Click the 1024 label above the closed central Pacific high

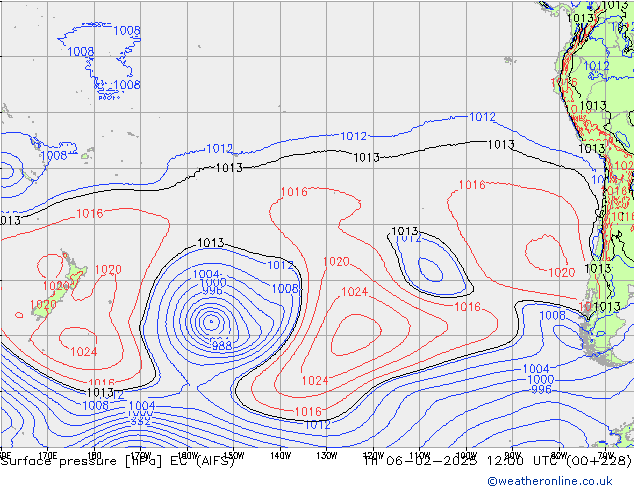tap(354, 291)
